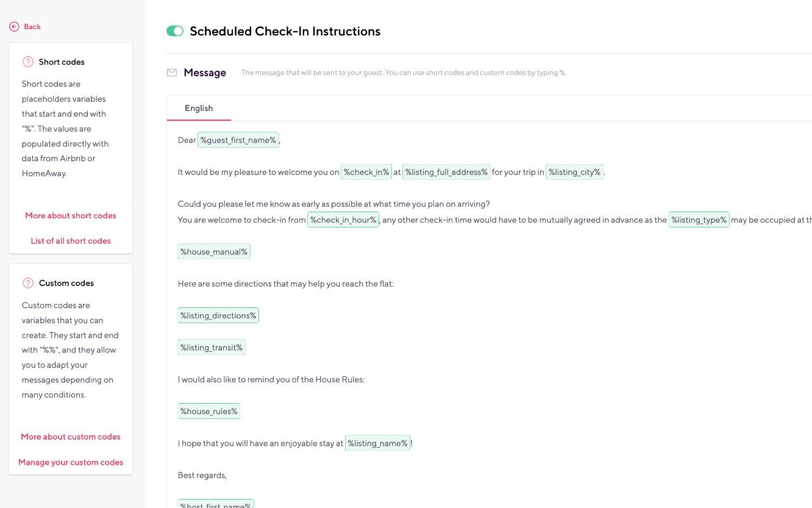Screen dimensions: 812x508
Task: Disable the Scheduled Check-In Instructions toggle
Action: click(175, 31)
